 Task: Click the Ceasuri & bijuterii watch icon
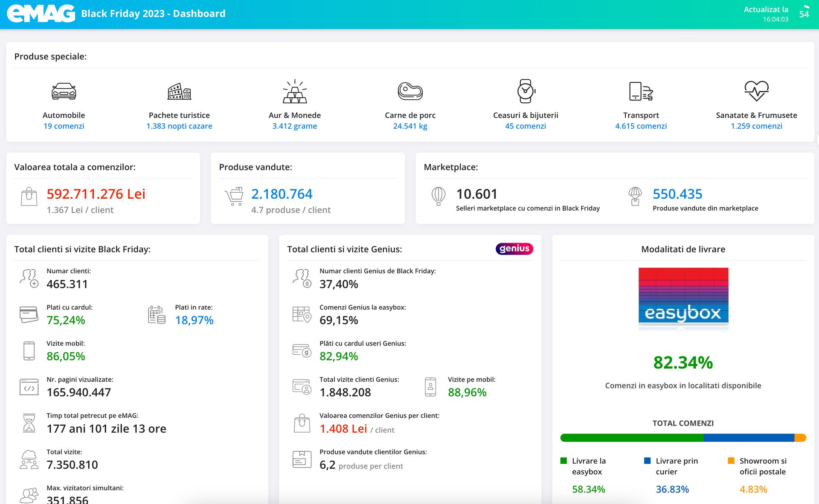(526, 91)
